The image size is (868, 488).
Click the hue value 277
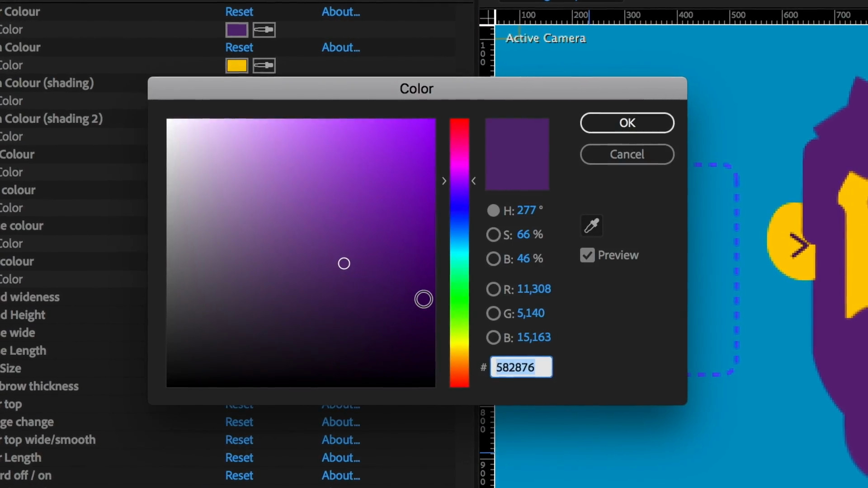[526, 211]
